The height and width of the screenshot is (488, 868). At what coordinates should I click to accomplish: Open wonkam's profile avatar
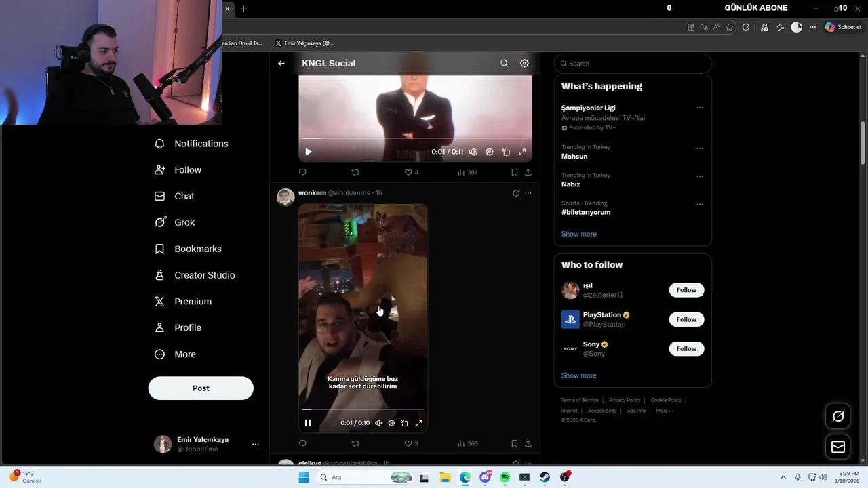285,197
